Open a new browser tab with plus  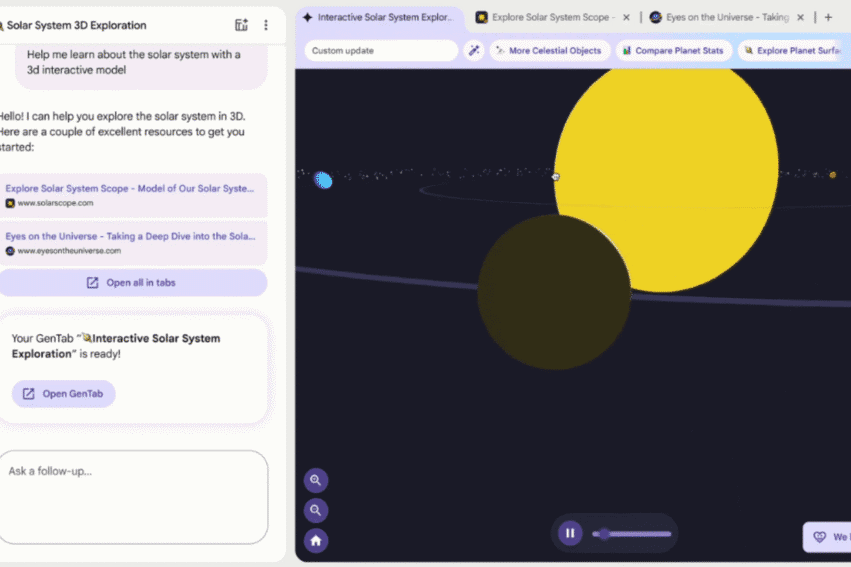(828, 17)
